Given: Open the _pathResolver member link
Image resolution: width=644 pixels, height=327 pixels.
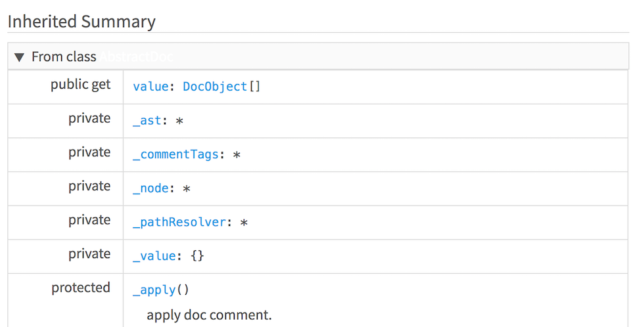Looking at the screenshot, I should click(x=179, y=223).
